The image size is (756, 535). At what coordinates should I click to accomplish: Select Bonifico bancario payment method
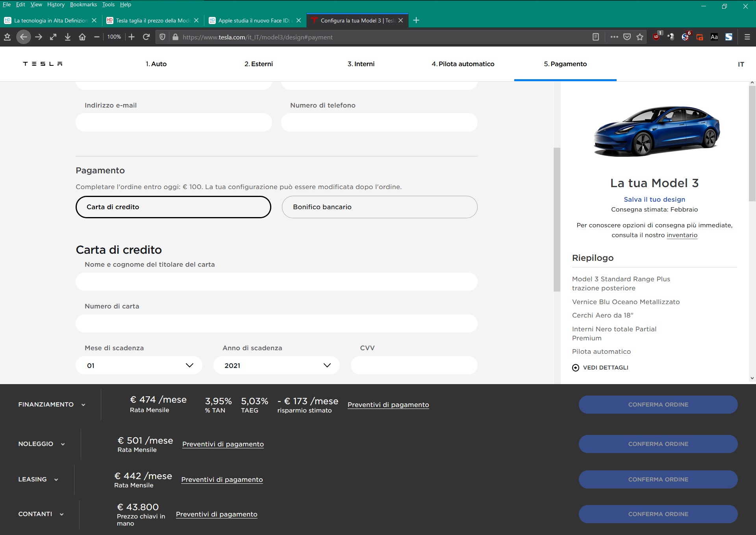tap(380, 207)
